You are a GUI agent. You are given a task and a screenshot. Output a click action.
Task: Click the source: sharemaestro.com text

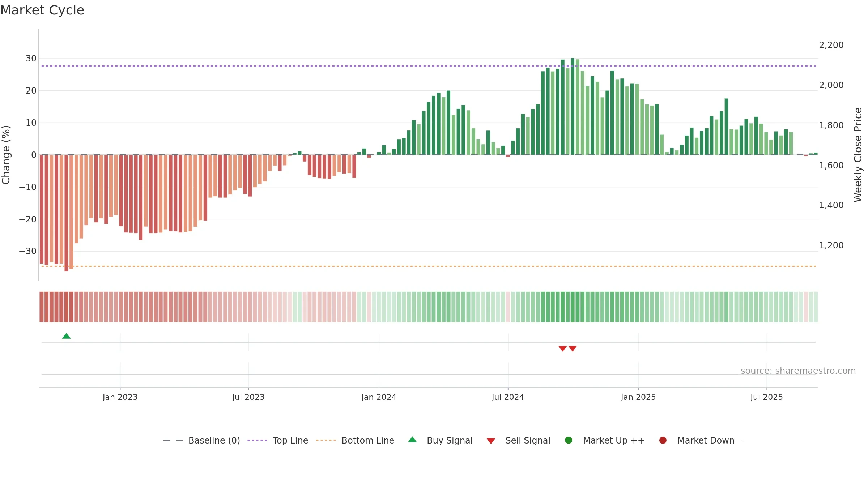[798, 371]
